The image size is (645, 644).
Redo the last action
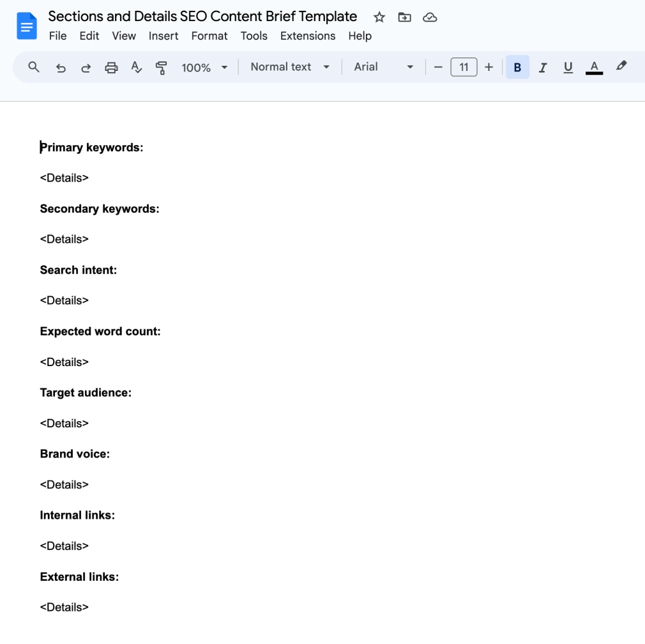click(x=86, y=66)
